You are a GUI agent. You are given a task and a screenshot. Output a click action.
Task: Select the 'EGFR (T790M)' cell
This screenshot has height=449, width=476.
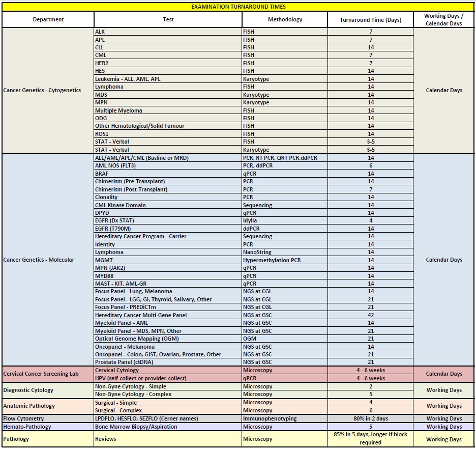point(168,229)
